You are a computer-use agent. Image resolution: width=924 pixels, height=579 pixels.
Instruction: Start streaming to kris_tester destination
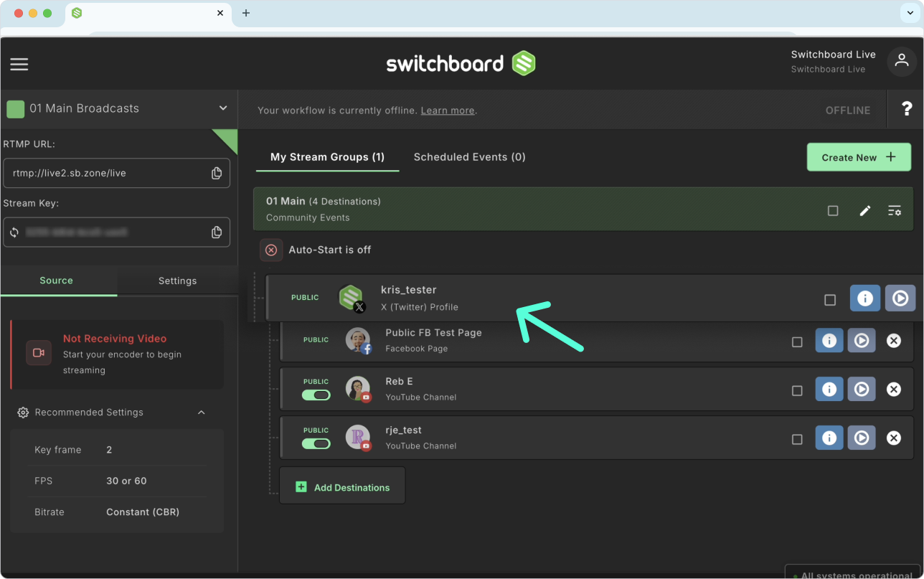900,298
